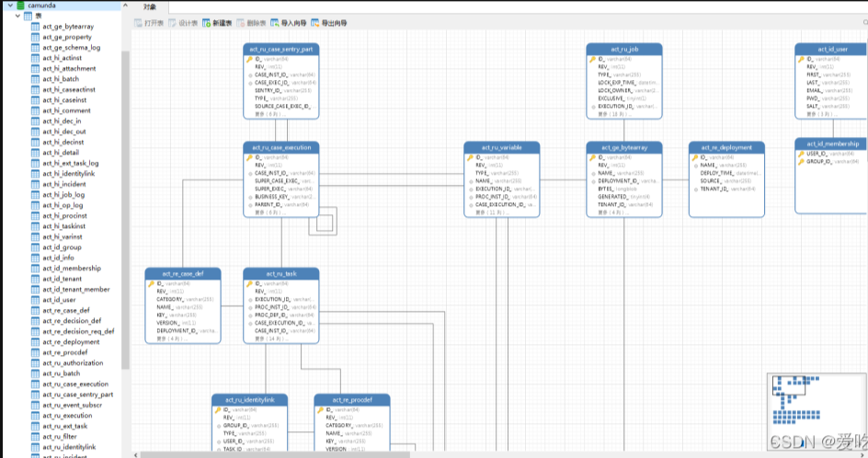Select table icon for act_hi_attachment
The width and height of the screenshot is (868, 458).
tap(36, 69)
